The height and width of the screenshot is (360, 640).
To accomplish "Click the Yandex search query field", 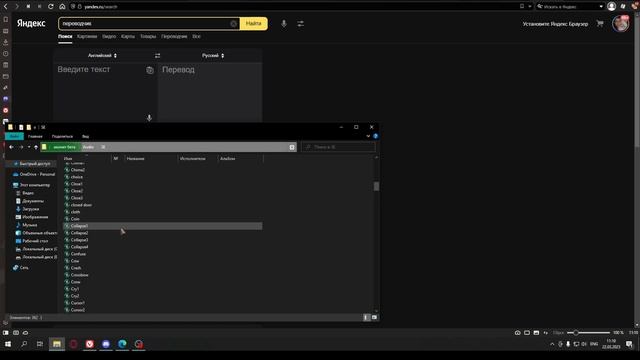I will [x=145, y=24].
